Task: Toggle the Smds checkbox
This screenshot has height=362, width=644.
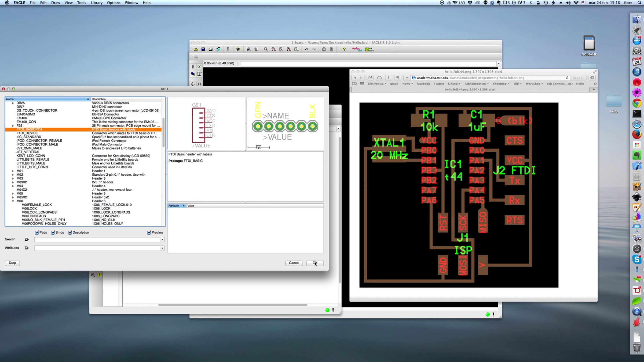Action: pos(53,232)
